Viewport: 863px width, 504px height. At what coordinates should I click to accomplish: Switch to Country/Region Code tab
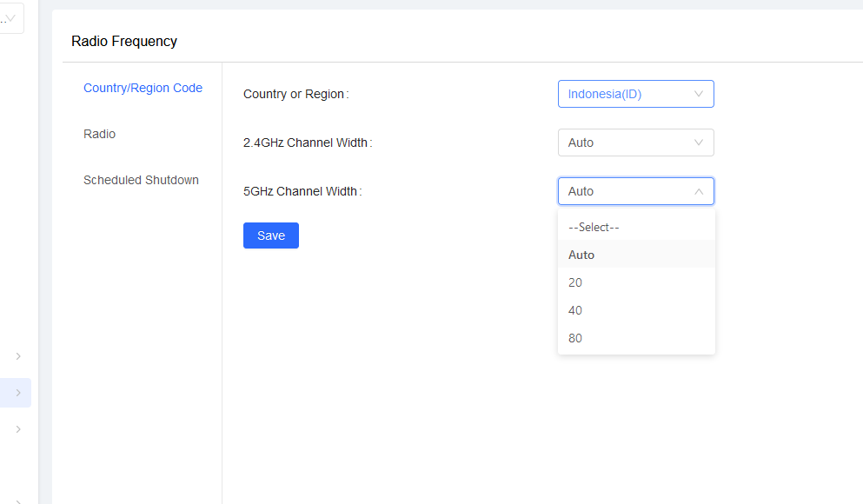click(x=143, y=88)
